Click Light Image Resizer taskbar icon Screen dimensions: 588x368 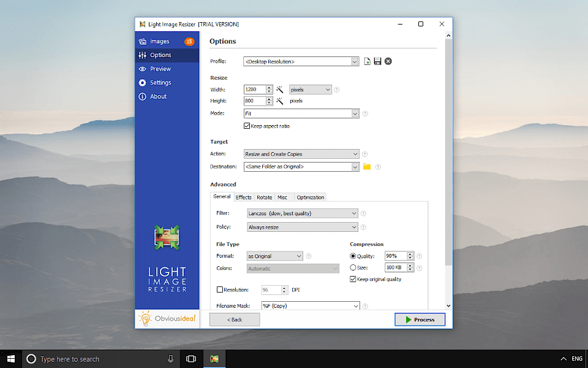click(x=214, y=359)
